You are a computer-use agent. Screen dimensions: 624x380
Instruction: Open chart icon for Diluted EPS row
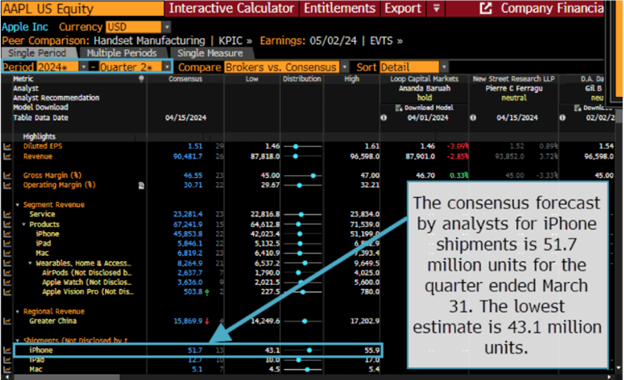point(7,146)
